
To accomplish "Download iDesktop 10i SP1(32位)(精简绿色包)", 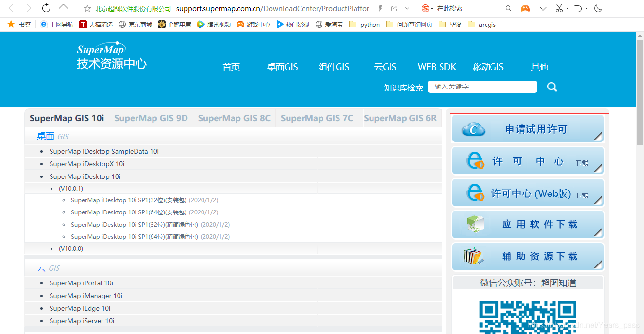I will pos(135,225).
